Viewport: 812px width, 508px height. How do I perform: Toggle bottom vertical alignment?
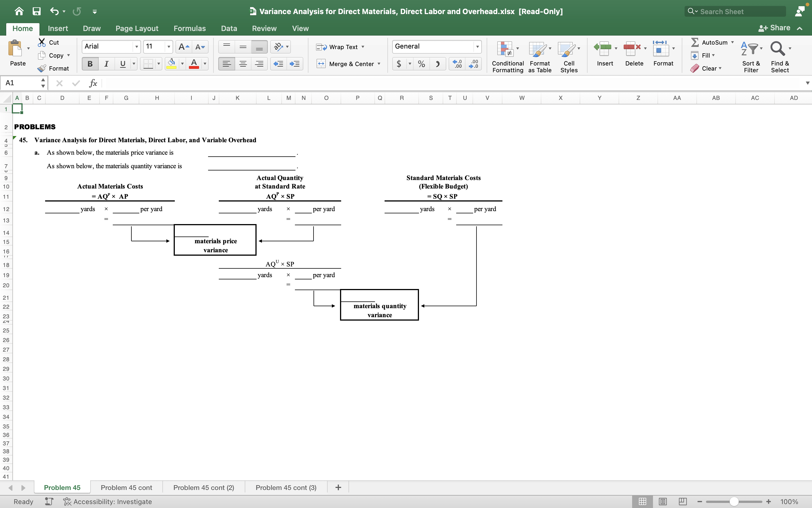pyautogui.click(x=259, y=47)
